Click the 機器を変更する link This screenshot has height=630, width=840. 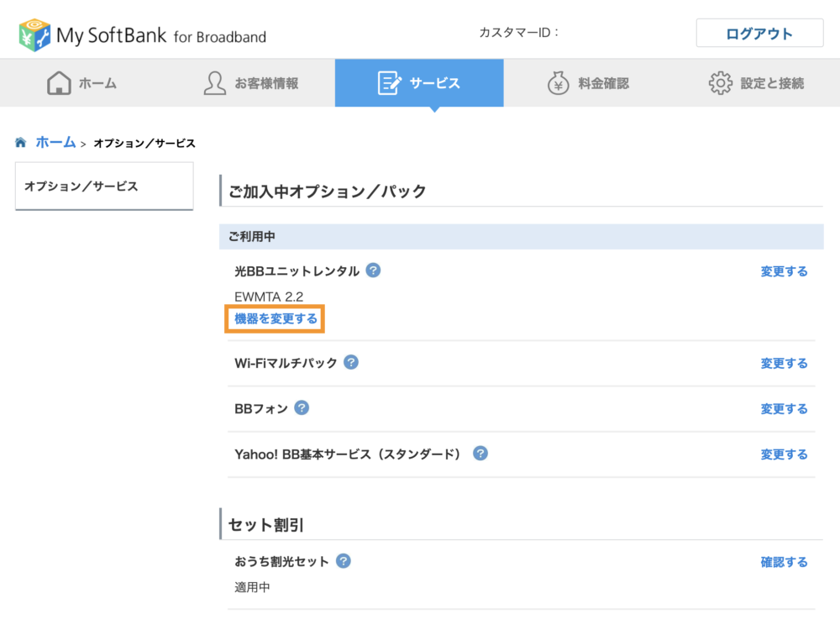click(276, 319)
